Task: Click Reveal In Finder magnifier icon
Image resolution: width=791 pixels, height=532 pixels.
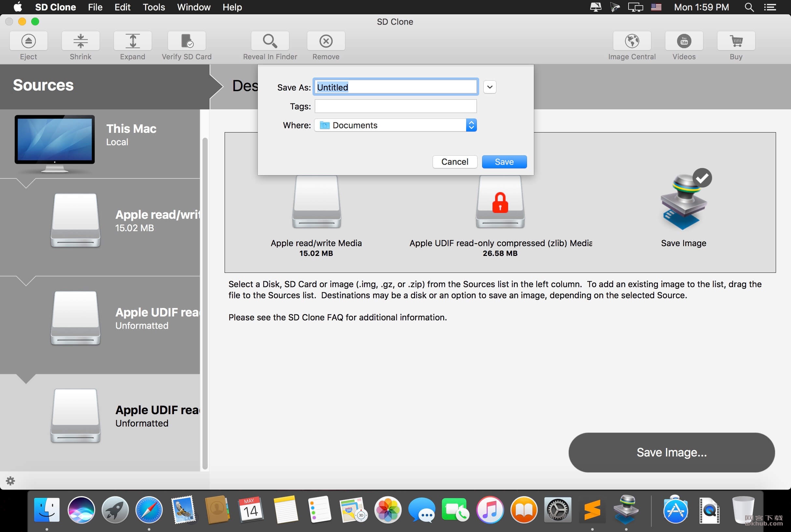Action: pyautogui.click(x=270, y=41)
